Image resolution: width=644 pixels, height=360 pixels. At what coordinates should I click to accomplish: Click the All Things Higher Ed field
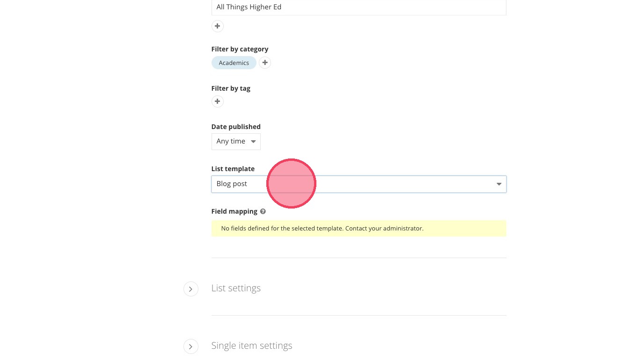[x=359, y=7]
